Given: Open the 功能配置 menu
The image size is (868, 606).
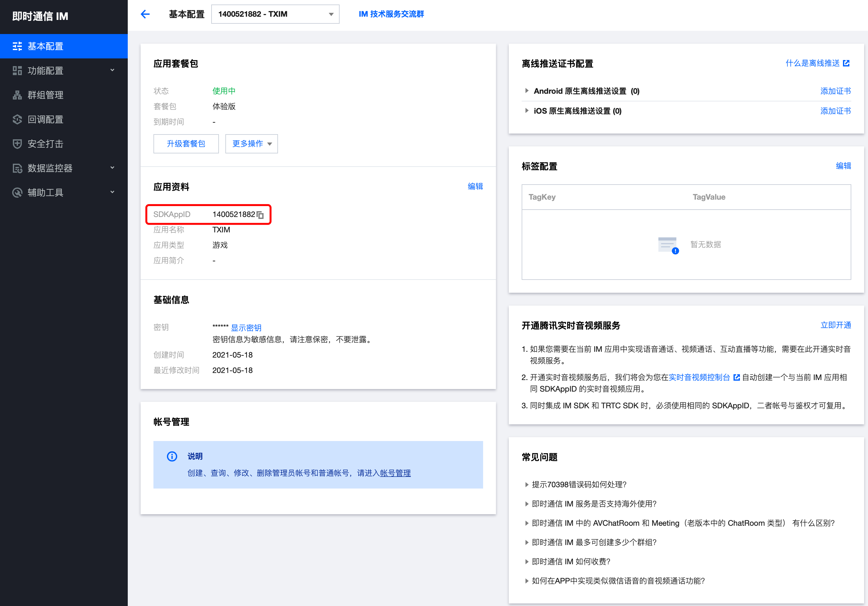Looking at the screenshot, I should (17, 70).
